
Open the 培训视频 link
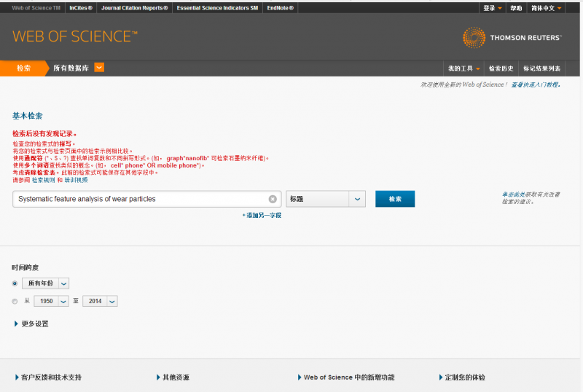[76, 180]
